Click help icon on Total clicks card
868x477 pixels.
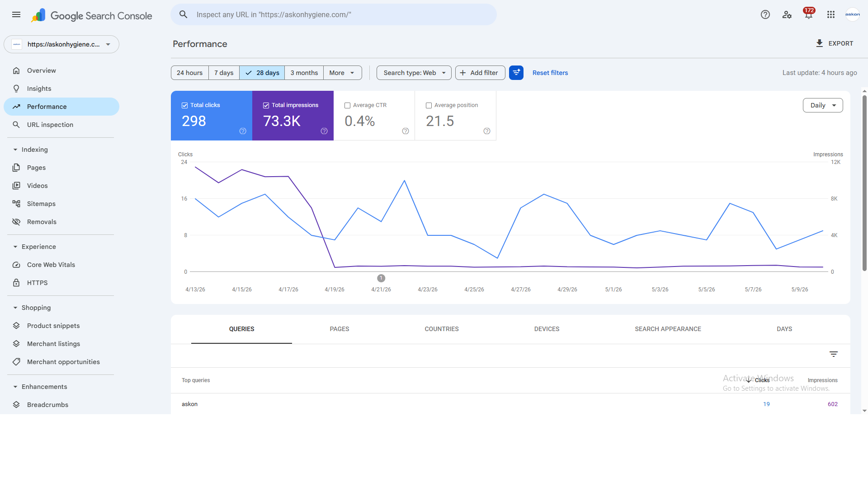click(243, 131)
